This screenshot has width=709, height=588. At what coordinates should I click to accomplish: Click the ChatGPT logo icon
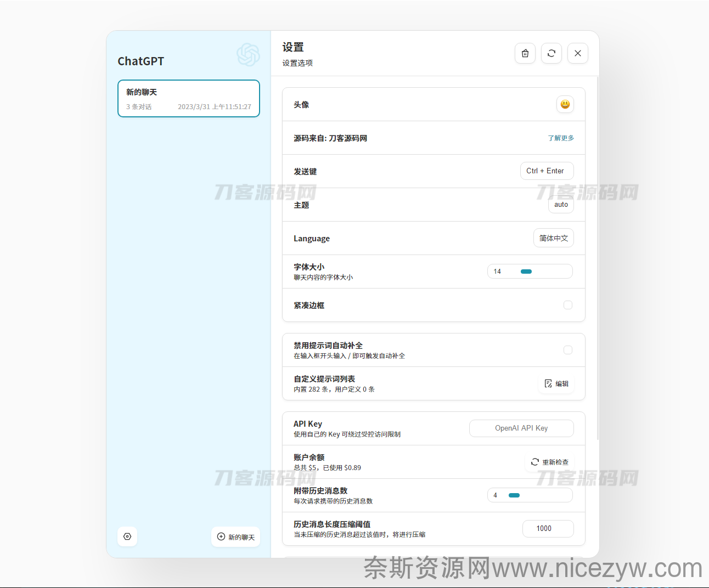[x=248, y=55]
